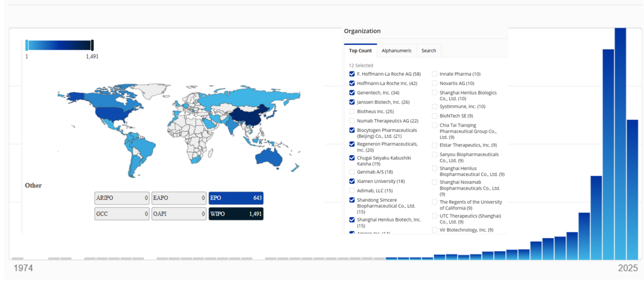Enable UTC Therapeutics (Shanghai) Co., Ltd. filter
This screenshot has width=644, height=285.
(435, 216)
